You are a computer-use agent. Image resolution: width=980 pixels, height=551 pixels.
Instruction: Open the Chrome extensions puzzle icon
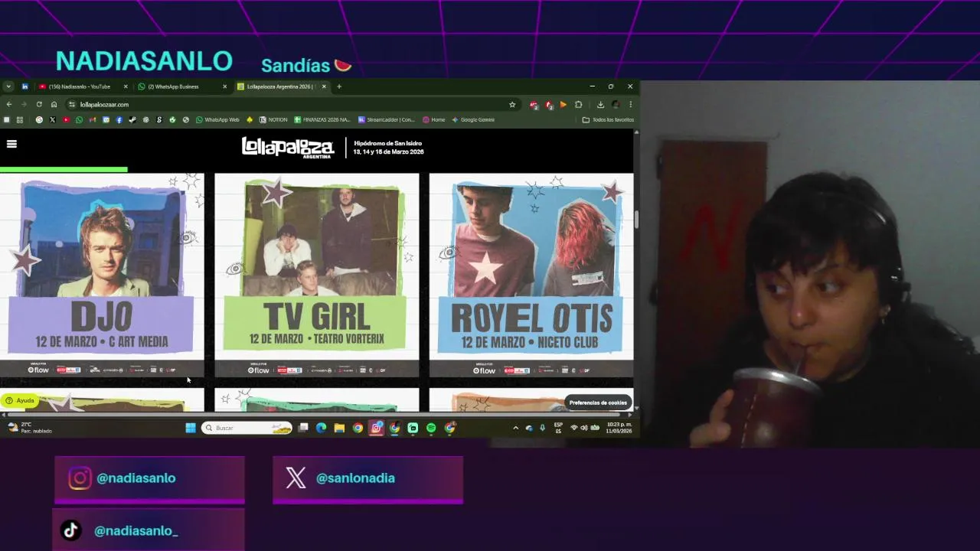(x=579, y=104)
